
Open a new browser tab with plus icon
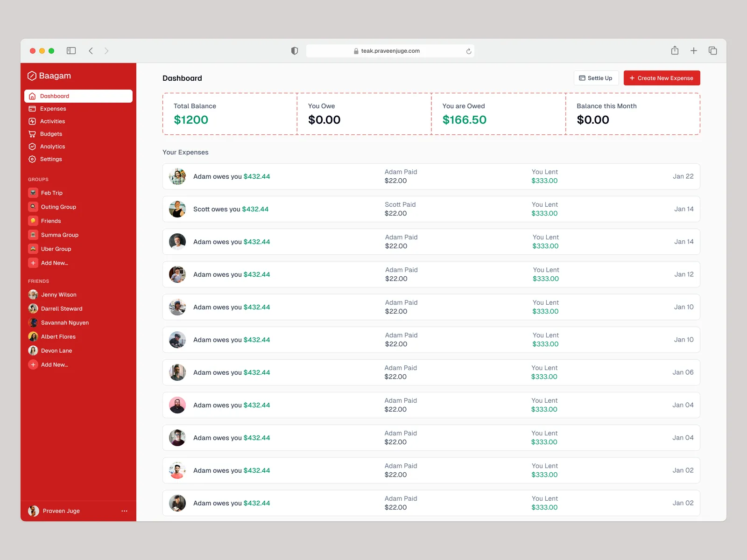[x=694, y=51]
